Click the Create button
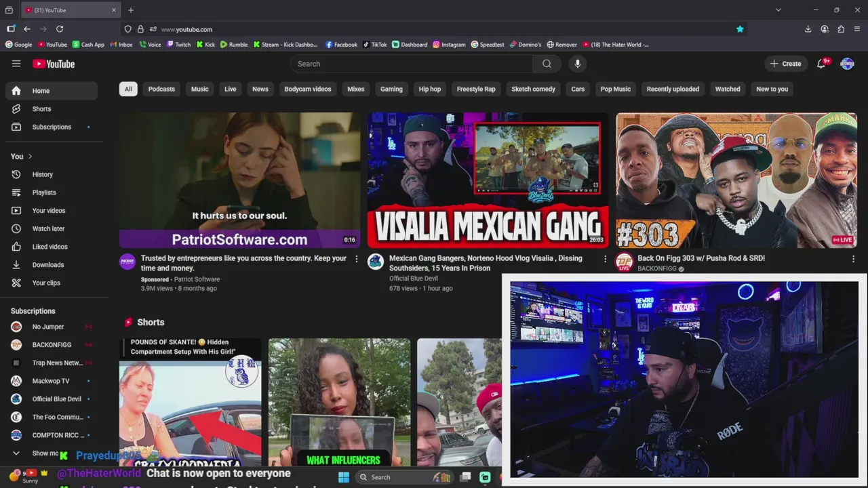Viewport: 868px width, 488px height. [786, 64]
